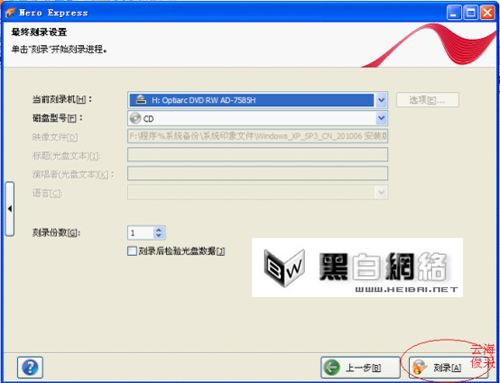Click the Nero Express title bar icon

click(10, 13)
